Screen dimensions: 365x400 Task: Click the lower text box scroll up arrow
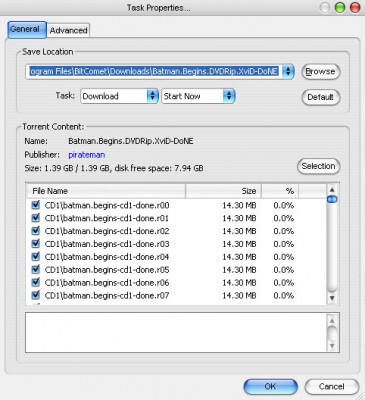click(332, 321)
